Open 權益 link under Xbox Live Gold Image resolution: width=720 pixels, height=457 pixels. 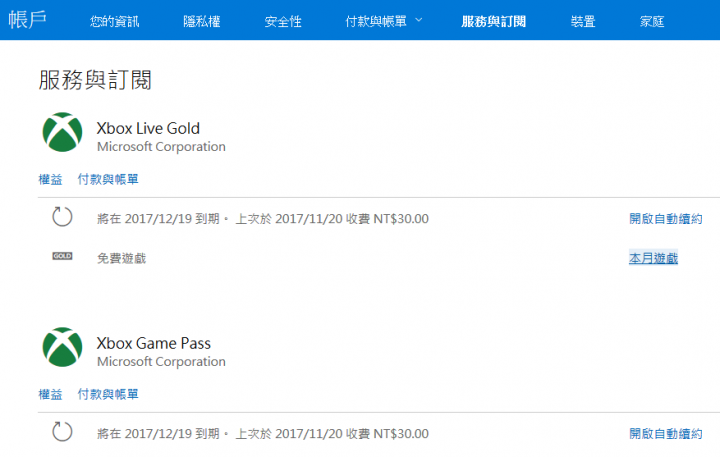click(x=50, y=179)
